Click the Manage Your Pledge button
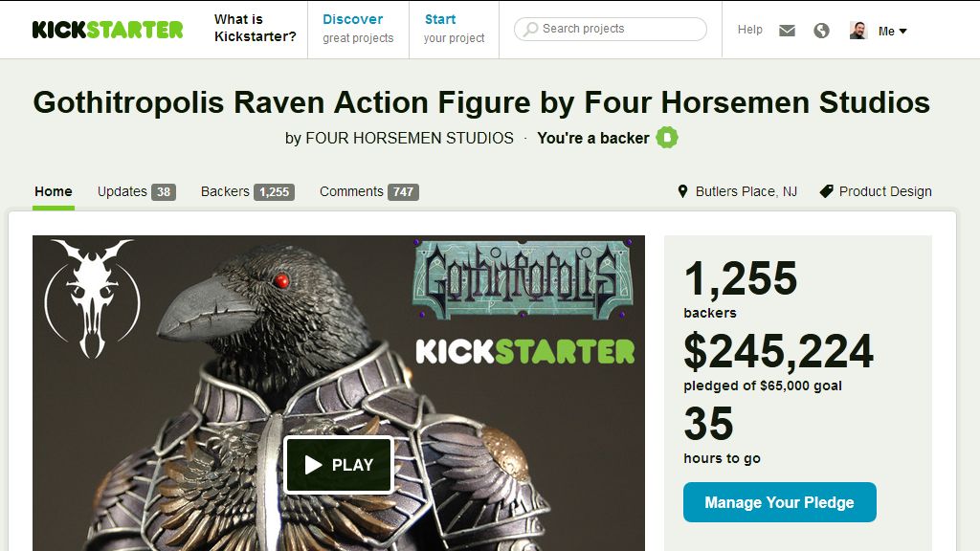Viewport: 980px width, 551px height. click(779, 502)
